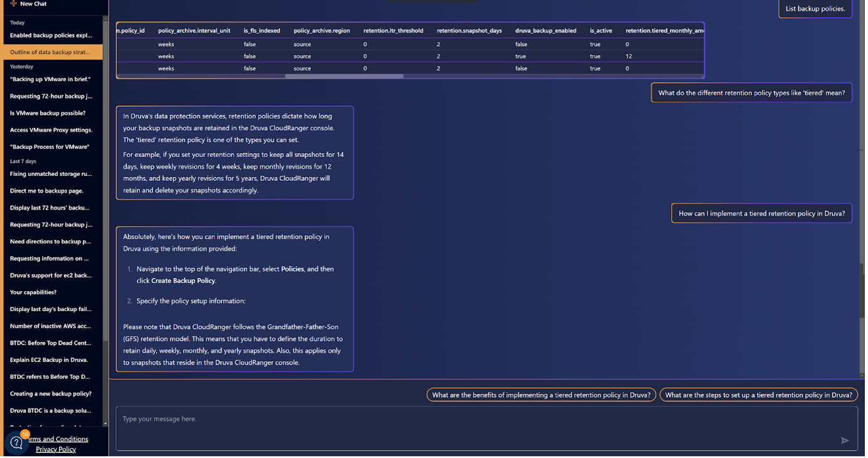Click the 'retention.tiered_monthly' column header
The image size is (868, 458).
664,31
